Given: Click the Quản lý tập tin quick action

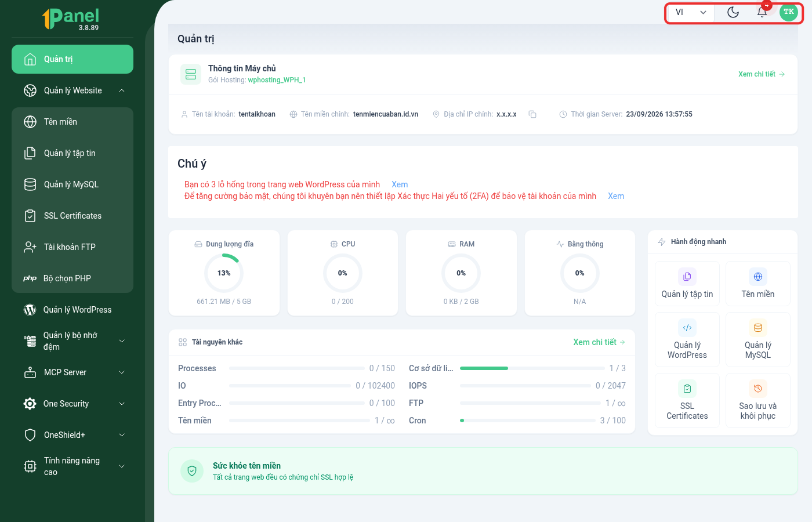Looking at the screenshot, I should click(x=687, y=283).
